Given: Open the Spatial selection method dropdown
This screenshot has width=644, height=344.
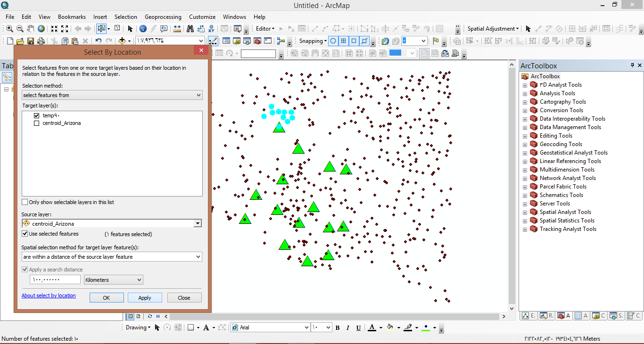Looking at the screenshot, I should [112, 257].
